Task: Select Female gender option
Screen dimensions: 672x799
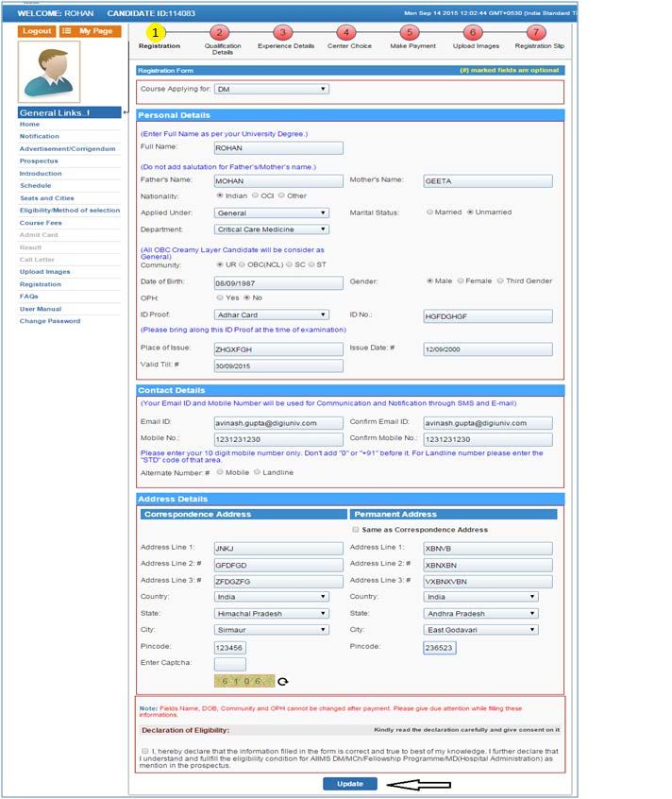Action: coord(461,280)
